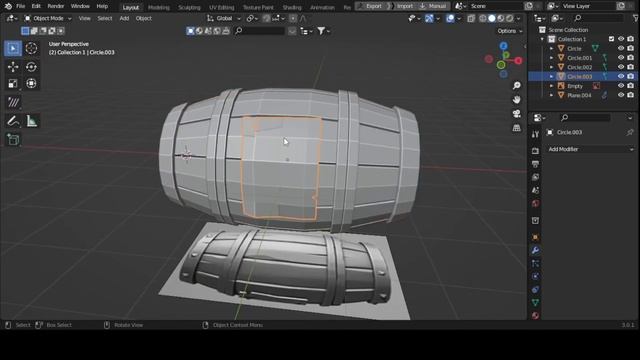Viewport: 640px width, 360px height.
Task: Click the outliner search field
Action: [598, 18]
